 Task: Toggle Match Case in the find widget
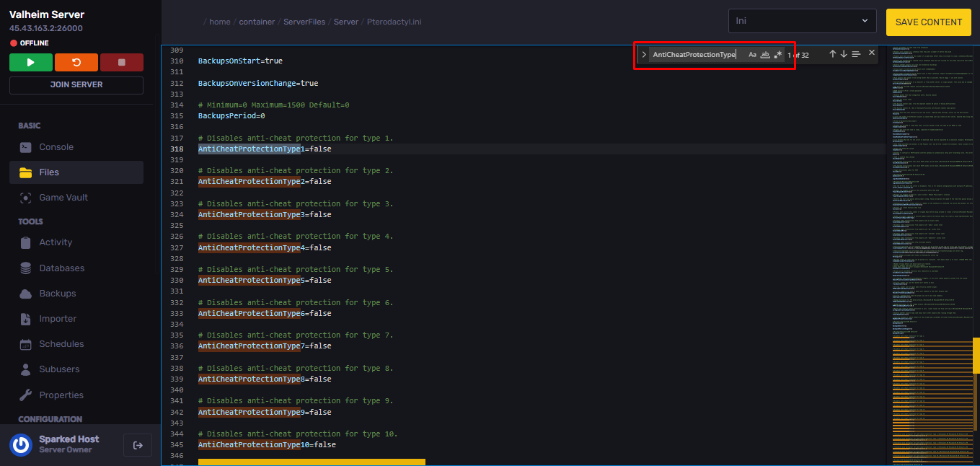pyautogui.click(x=752, y=55)
